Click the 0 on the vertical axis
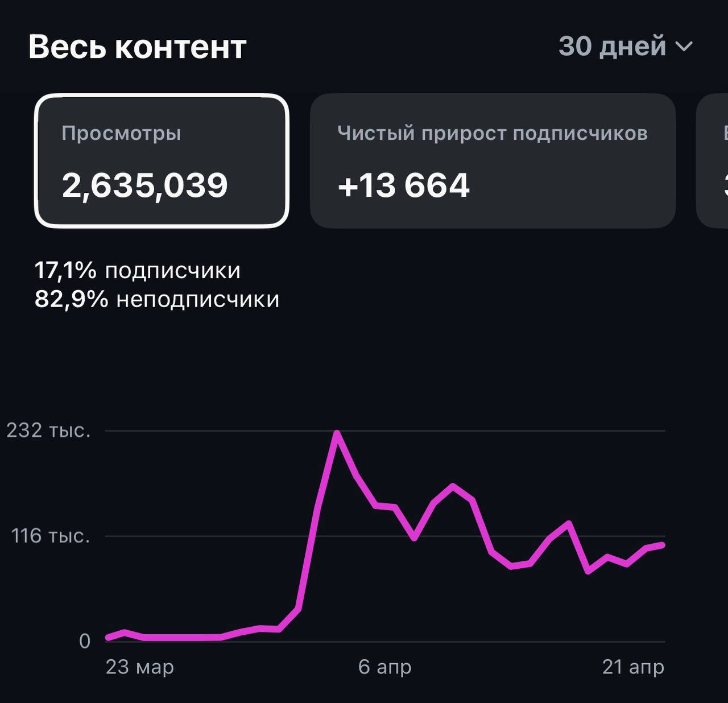Image resolution: width=728 pixels, height=703 pixels. click(x=84, y=640)
